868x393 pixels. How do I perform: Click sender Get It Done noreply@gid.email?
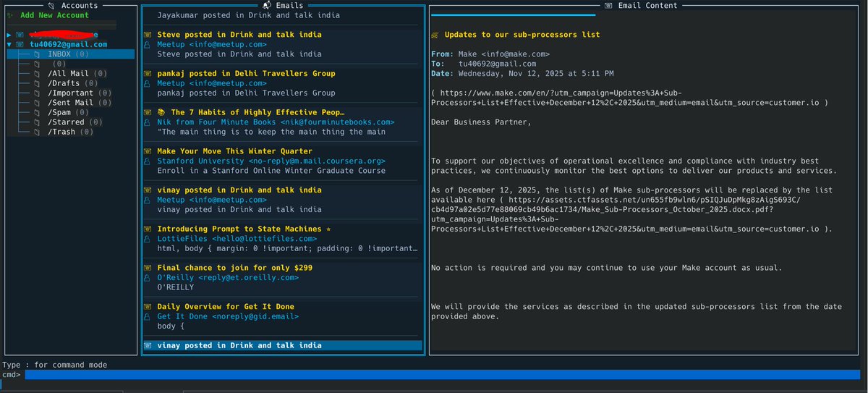coord(228,316)
